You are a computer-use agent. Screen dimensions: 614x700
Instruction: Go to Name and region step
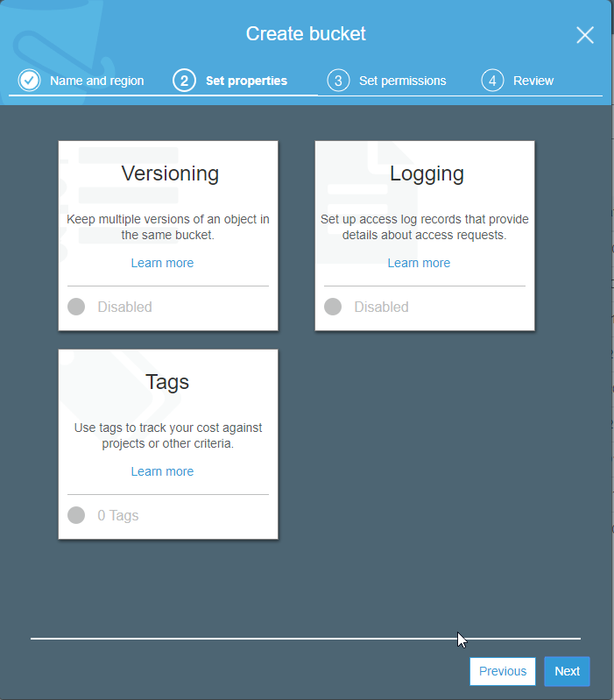(97, 81)
